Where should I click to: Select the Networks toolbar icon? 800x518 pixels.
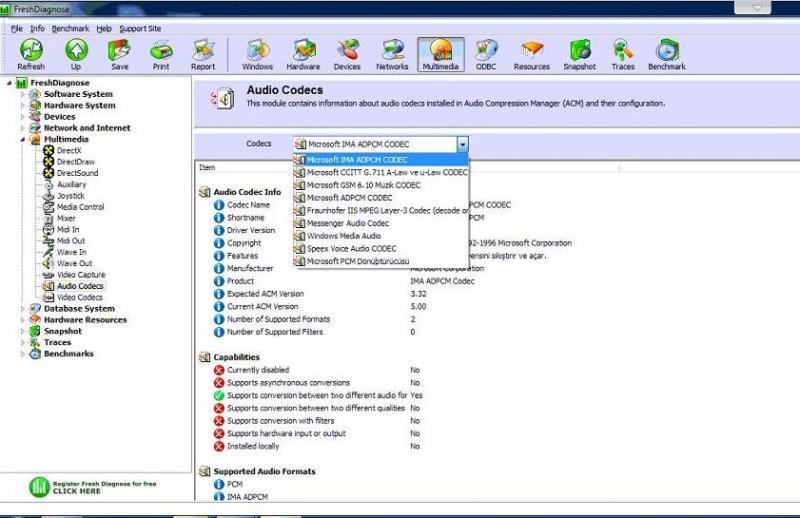pyautogui.click(x=392, y=54)
